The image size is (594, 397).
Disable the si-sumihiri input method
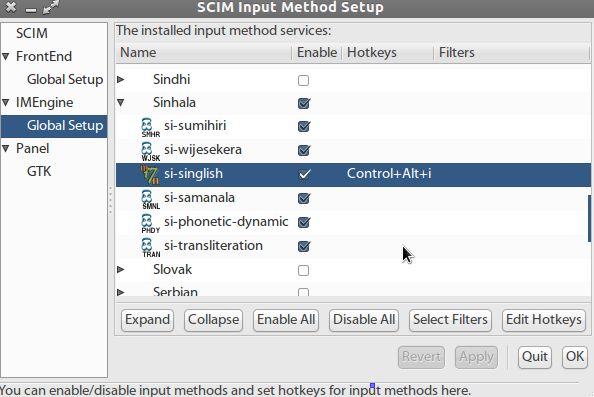tap(304, 127)
